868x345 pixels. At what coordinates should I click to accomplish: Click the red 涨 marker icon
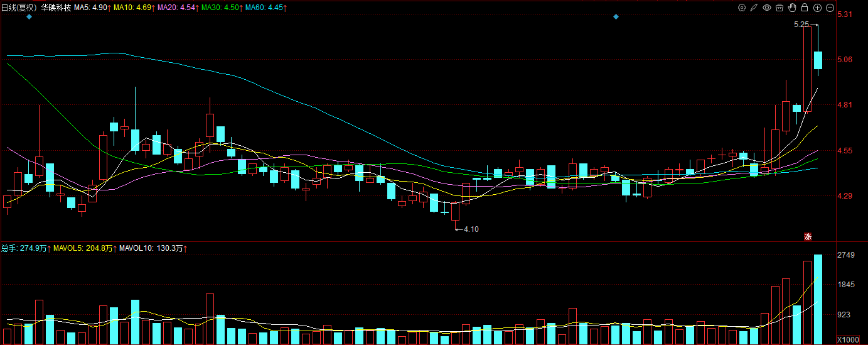(808, 237)
